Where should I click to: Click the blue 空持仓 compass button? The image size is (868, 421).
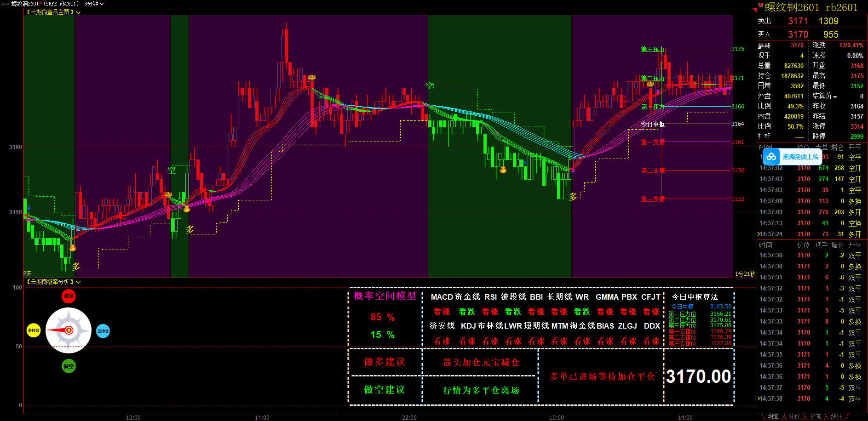click(x=103, y=331)
